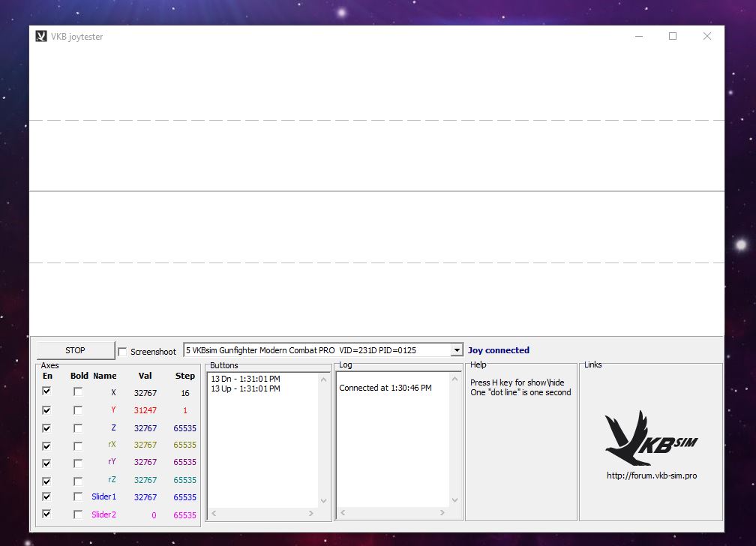Click Log panel scroll left arrow
This screenshot has height=546, width=756.
[x=343, y=513]
